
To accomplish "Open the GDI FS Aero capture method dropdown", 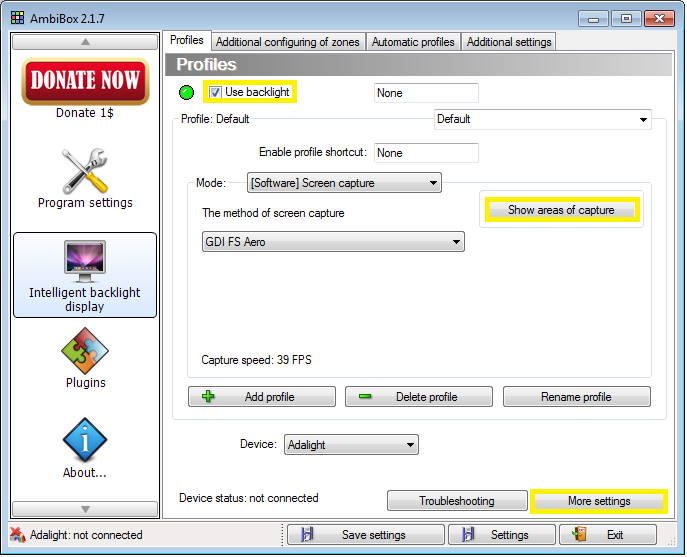I will point(333,242).
